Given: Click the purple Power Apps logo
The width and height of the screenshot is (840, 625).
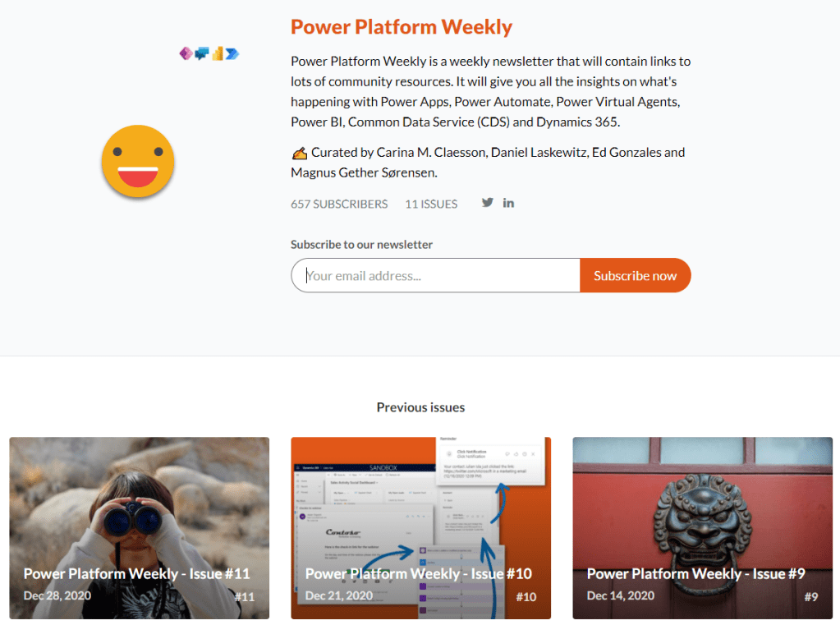Looking at the screenshot, I should click(186, 53).
